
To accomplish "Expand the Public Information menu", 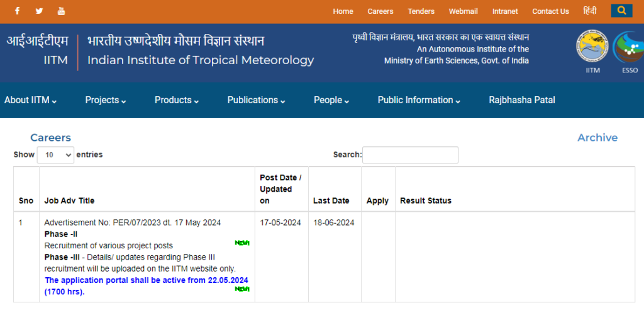I will [419, 100].
